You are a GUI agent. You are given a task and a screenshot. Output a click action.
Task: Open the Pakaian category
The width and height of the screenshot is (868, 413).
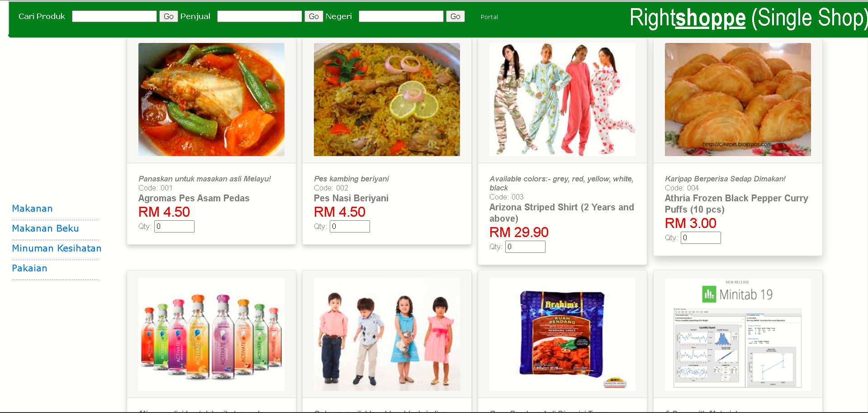click(x=29, y=268)
